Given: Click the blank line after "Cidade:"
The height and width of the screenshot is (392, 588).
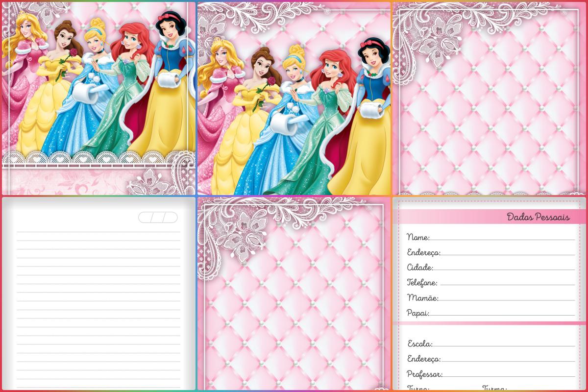Looking at the screenshot, I should [504, 269].
